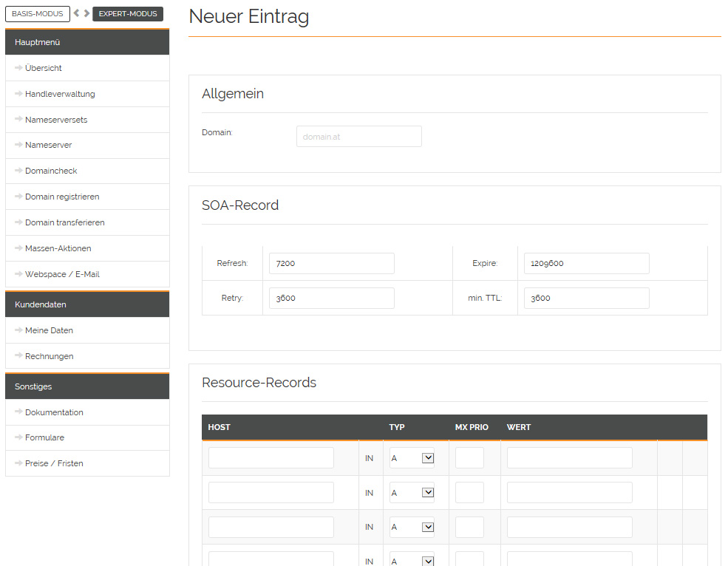
Task: Click WERT field in first record row
Action: [x=570, y=458]
